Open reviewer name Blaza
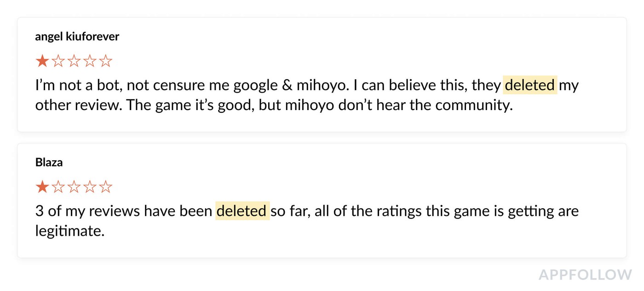The image size is (644, 291). click(x=49, y=163)
